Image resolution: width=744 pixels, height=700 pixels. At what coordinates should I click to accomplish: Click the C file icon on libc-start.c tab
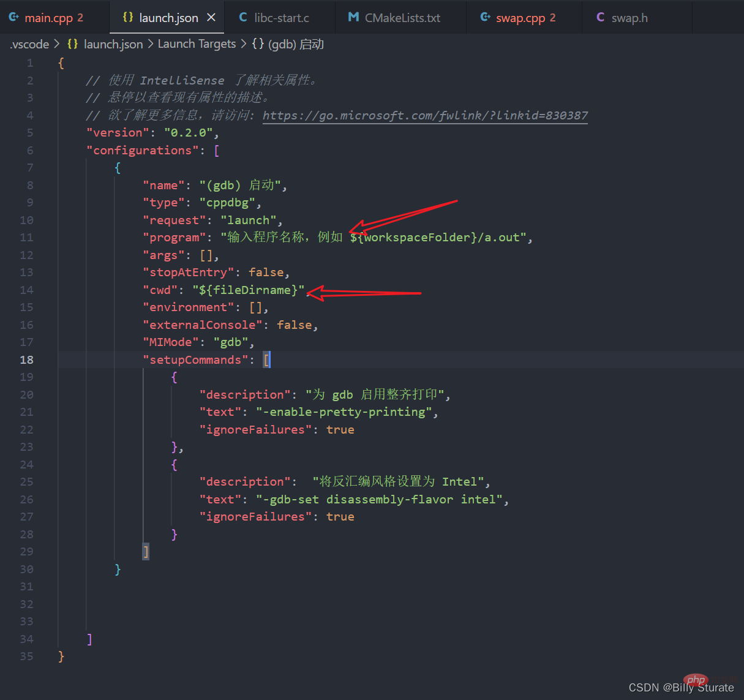[243, 17]
